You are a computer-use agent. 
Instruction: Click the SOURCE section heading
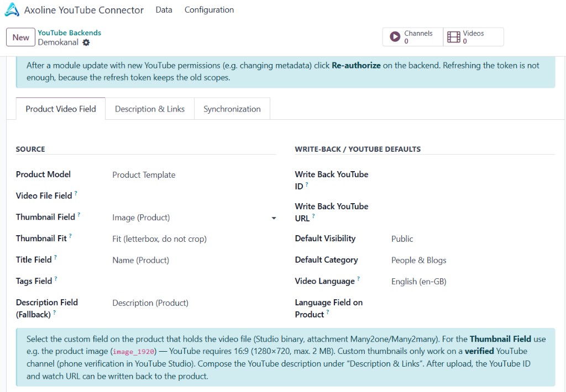[x=30, y=149]
